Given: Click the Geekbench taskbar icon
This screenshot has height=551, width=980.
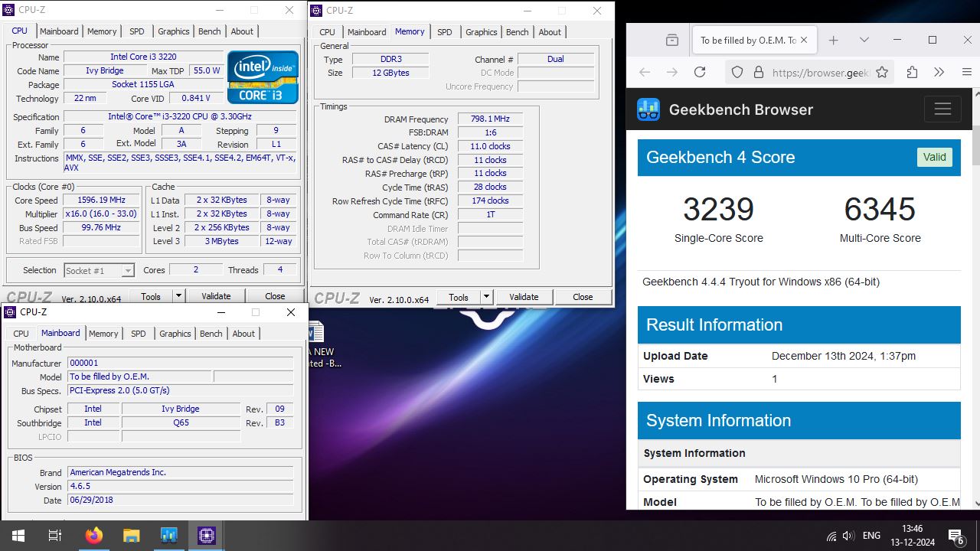Looking at the screenshot, I should (168, 536).
